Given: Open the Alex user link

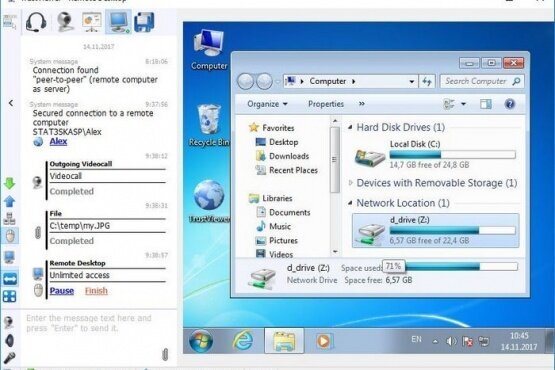Looking at the screenshot, I should (58, 142).
